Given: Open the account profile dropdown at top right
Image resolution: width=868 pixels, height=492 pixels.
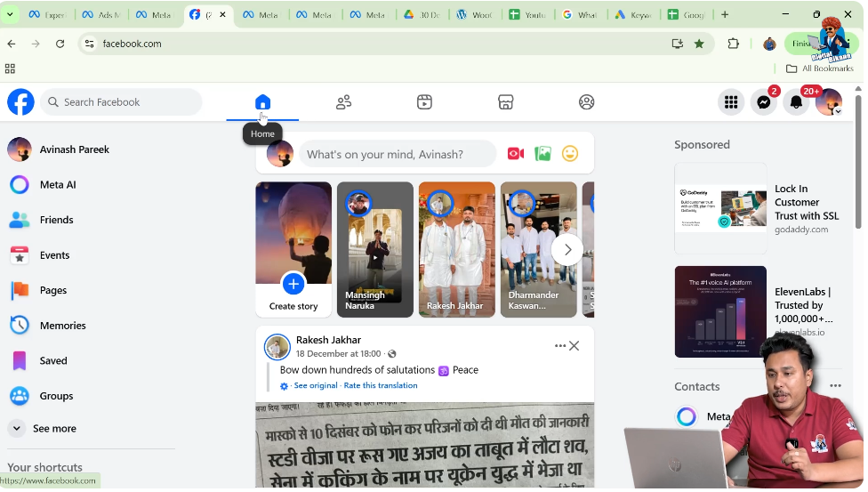Looking at the screenshot, I should click(829, 102).
